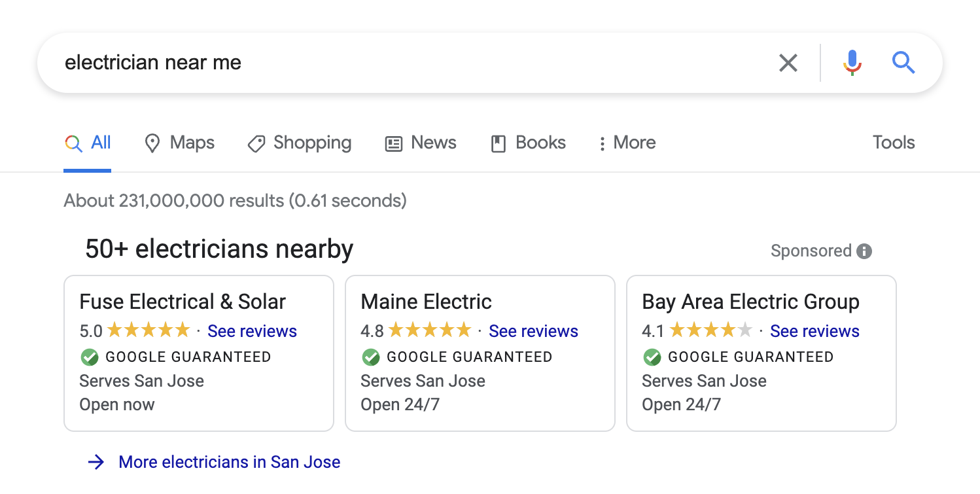Viewport: 980px width, 494px height.
Task: Click the map pin icon next to Maps
Action: pos(152,143)
